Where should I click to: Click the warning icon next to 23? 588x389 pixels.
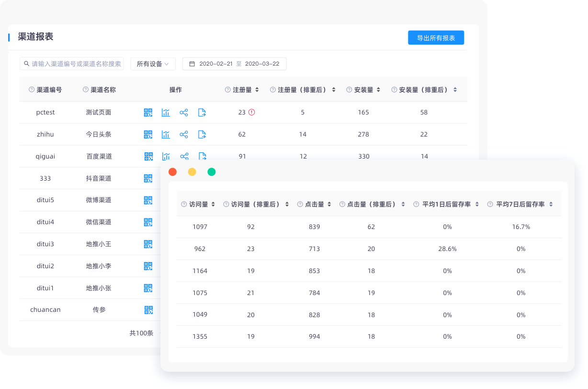pos(252,113)
